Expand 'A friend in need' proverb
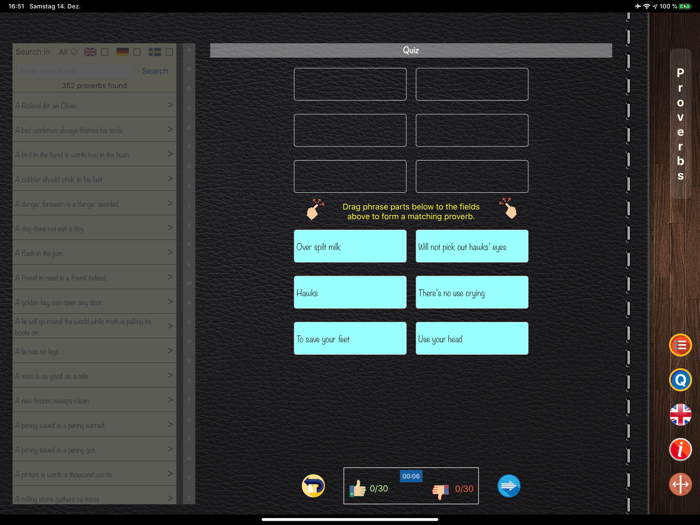 (94, 277)
